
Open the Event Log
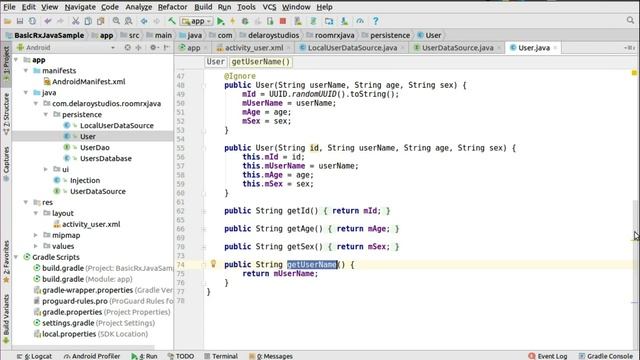[x=548, y=356]
